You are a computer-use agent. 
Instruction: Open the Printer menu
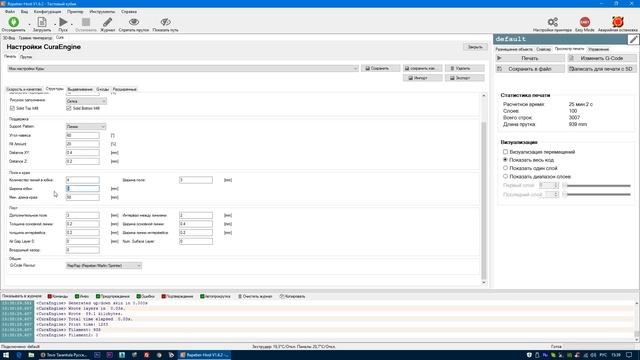[75, 12]
